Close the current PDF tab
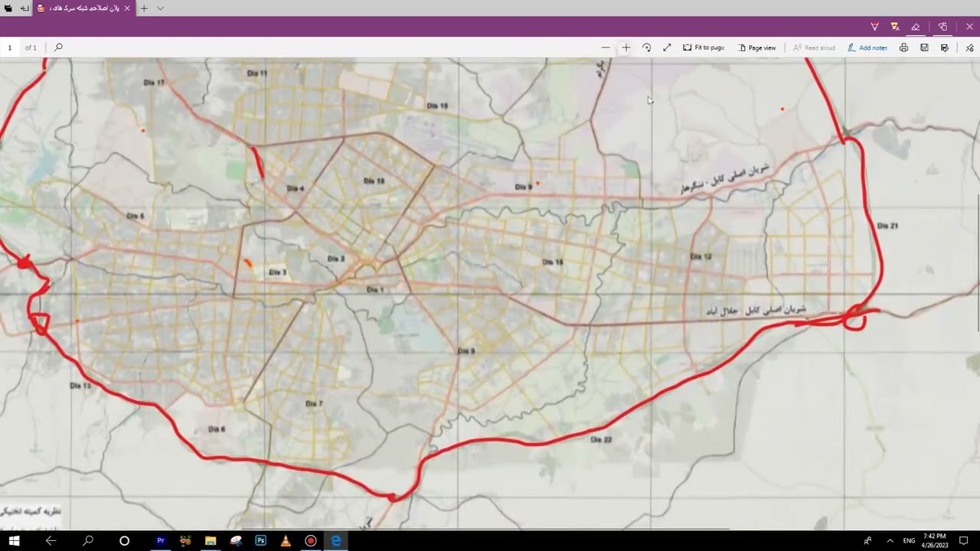980x551 pixels. click(127, 8)
